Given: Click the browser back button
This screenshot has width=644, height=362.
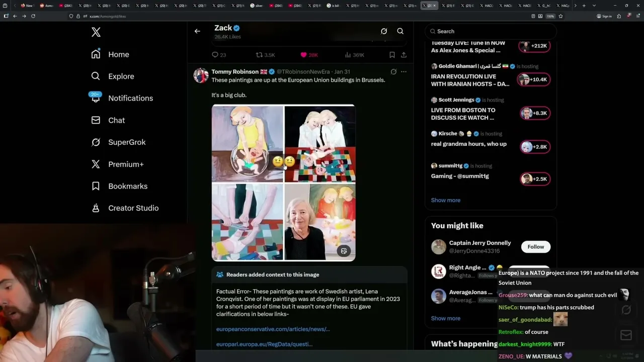Looking at the screenshot, I should [x=15, y=16].
